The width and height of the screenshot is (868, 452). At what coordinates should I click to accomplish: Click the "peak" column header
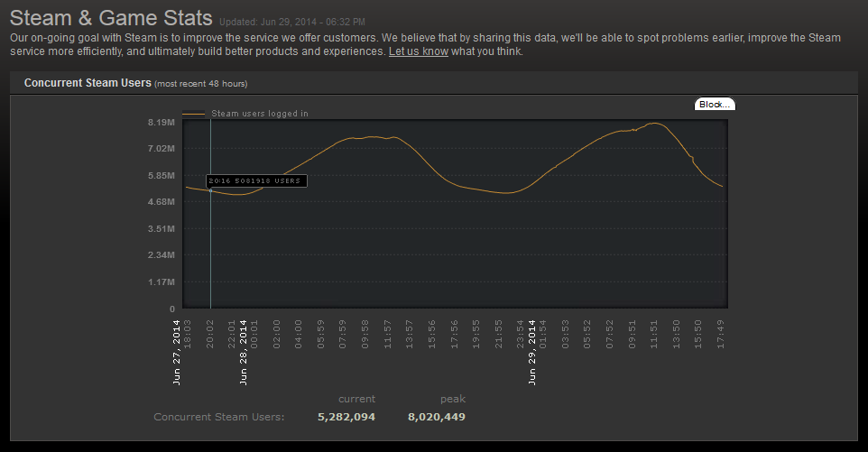click(x=452, y=399)
